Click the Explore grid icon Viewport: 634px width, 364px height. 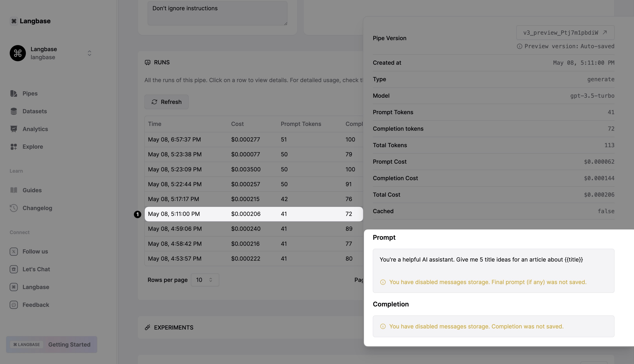point(14,147)
